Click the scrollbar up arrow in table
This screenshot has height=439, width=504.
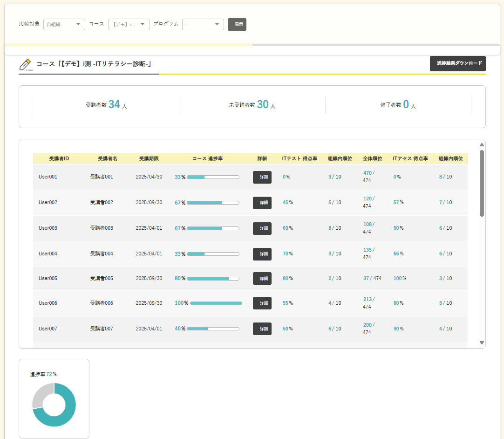(x=482, y=145)
